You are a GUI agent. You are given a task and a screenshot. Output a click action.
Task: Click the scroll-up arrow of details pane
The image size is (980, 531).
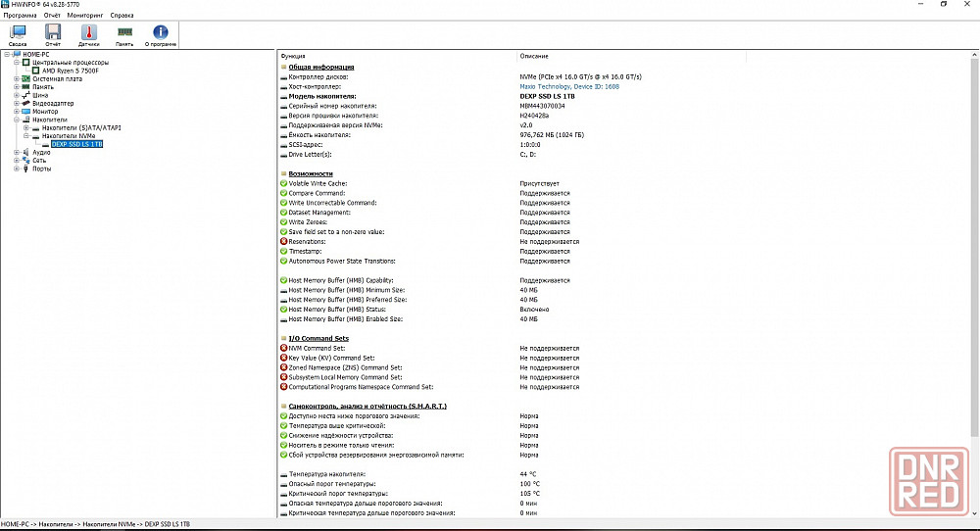974,56
